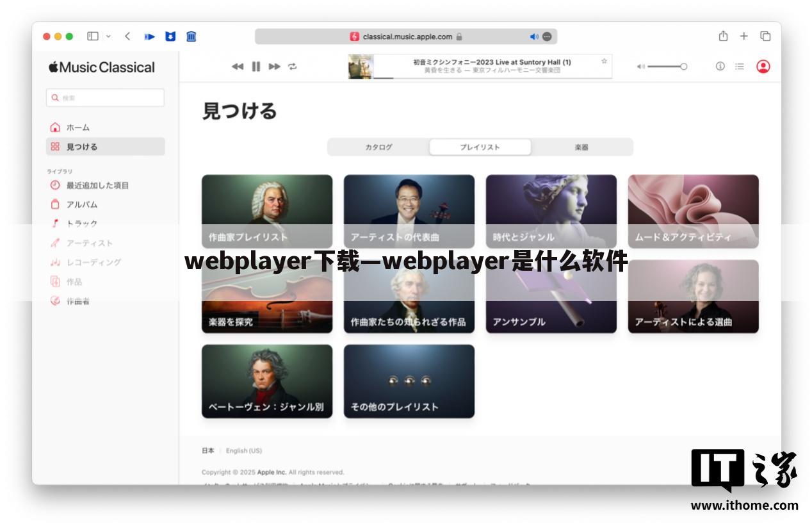Switch to プレイリスト tab

(x=480, y=147)
